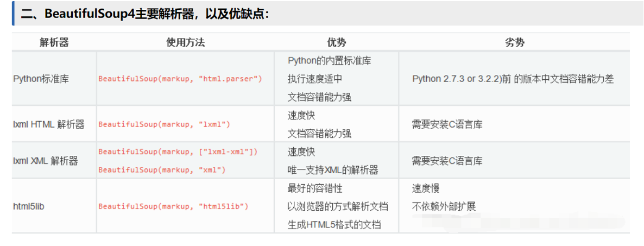
Task: Click the text "不依赖外部扩展"
Action: 444,206
